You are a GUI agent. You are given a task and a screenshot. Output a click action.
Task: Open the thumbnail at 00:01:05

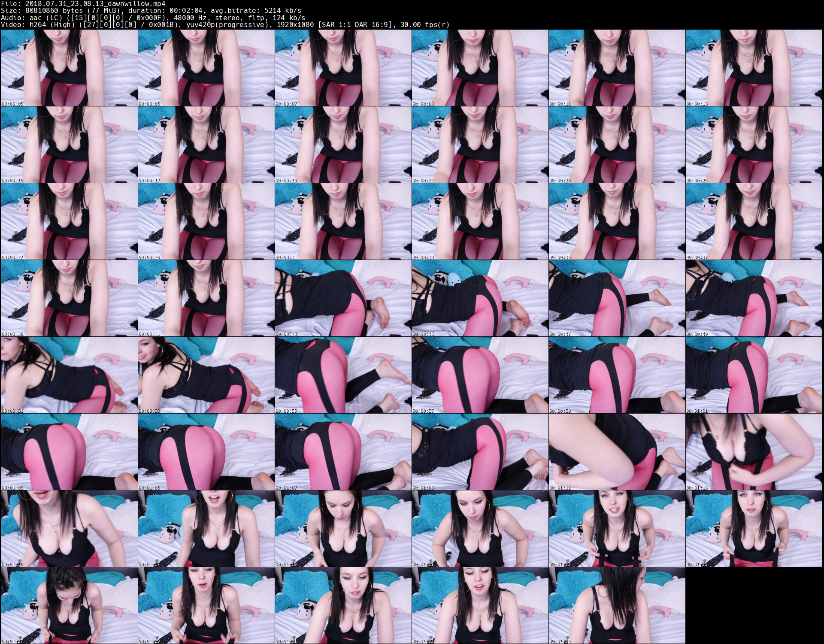(206, 452)
